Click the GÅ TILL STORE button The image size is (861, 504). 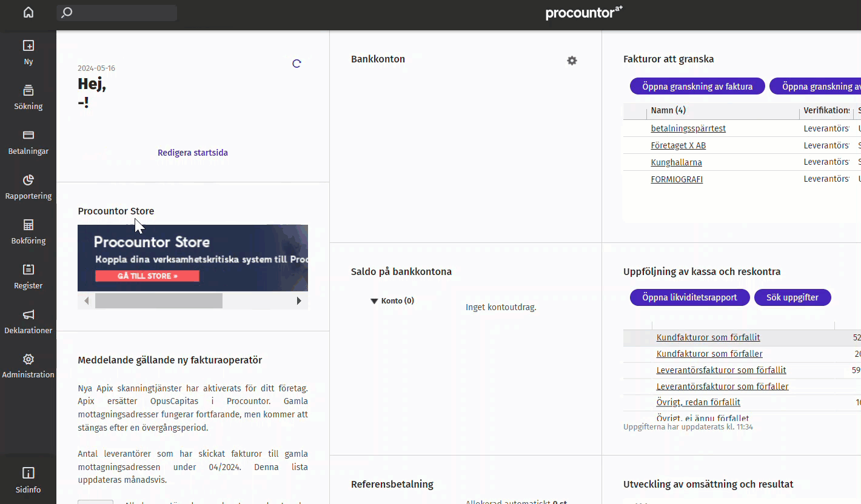click(x=147, y=276)
